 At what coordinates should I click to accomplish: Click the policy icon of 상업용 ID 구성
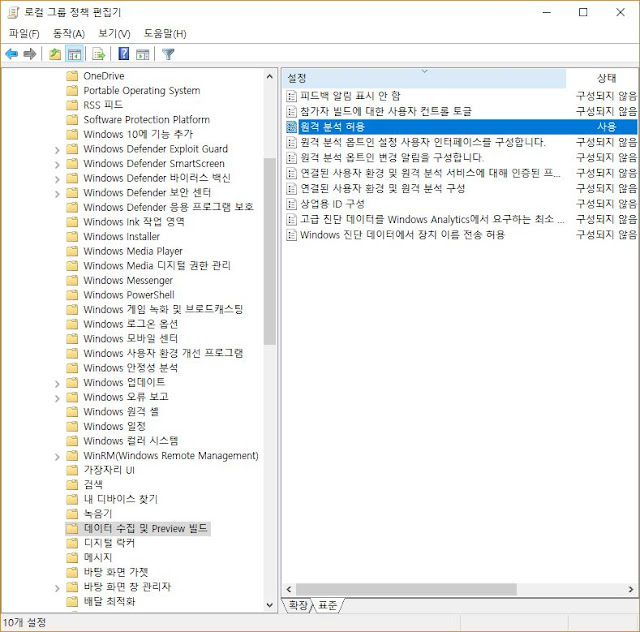291,204
